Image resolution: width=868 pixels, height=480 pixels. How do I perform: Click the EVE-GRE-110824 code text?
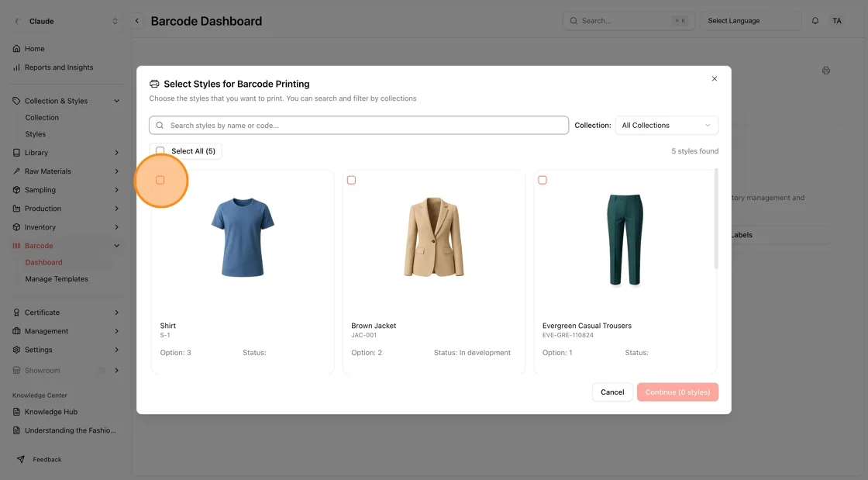pos(568,335)
